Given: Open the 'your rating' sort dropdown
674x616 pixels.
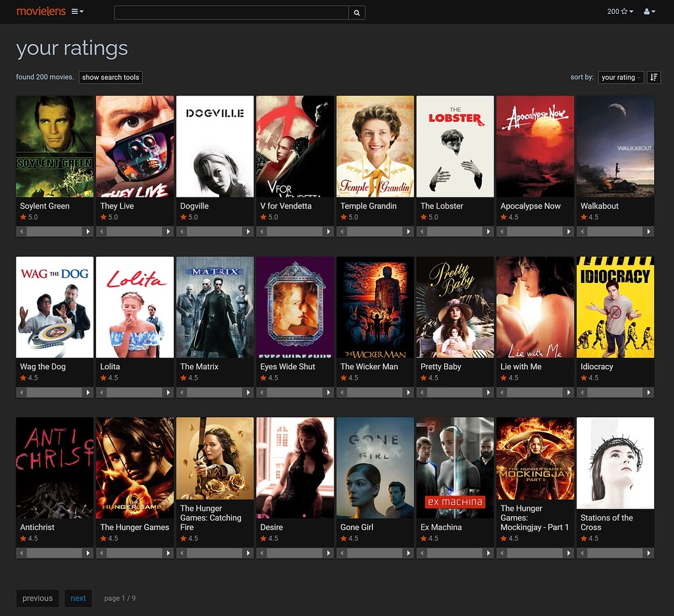Looking at the screenshot, I should tap(621, 77).
